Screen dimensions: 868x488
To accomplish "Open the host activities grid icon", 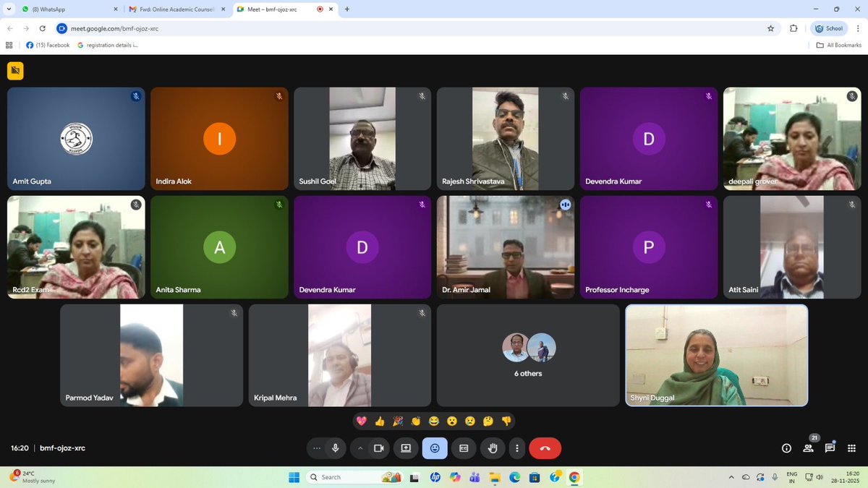I will (852, 448).
